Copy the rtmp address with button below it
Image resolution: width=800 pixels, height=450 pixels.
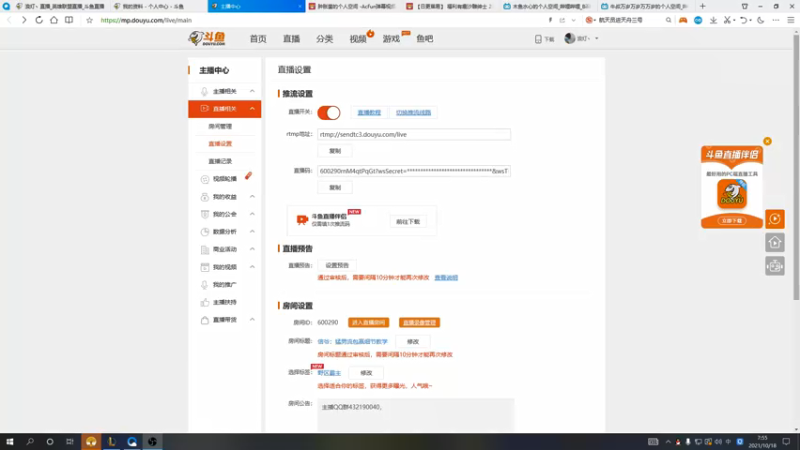335,151
